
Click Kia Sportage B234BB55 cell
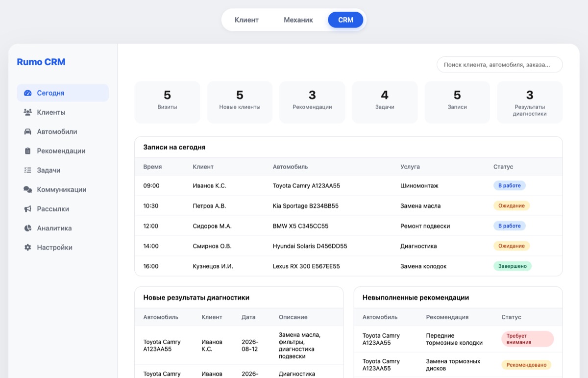[306, 206]
